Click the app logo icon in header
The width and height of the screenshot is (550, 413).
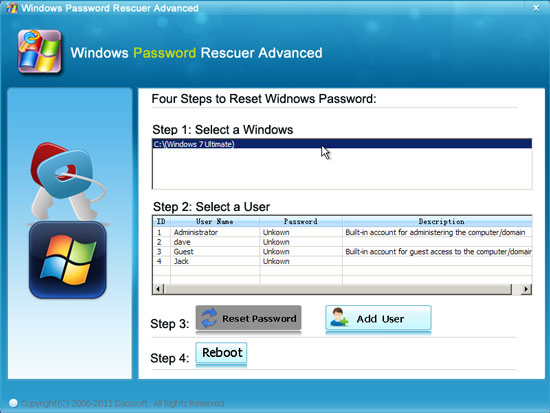coord(40,52)
